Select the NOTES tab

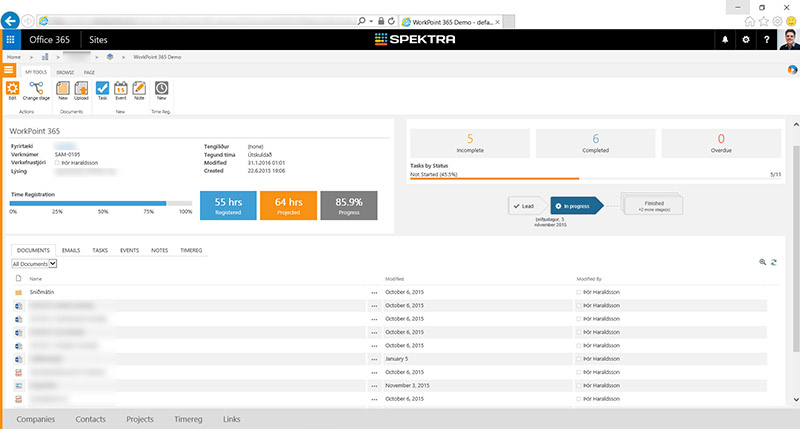160,250
